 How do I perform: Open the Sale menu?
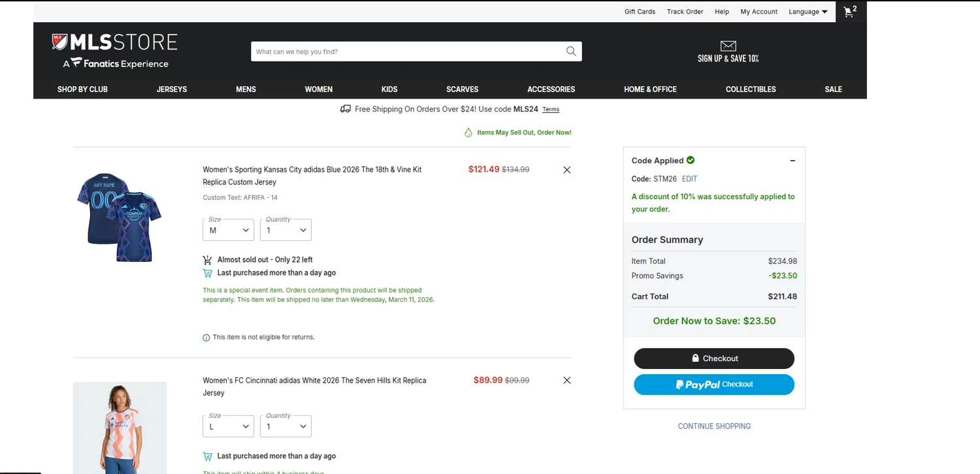click(x=834, y=89)
